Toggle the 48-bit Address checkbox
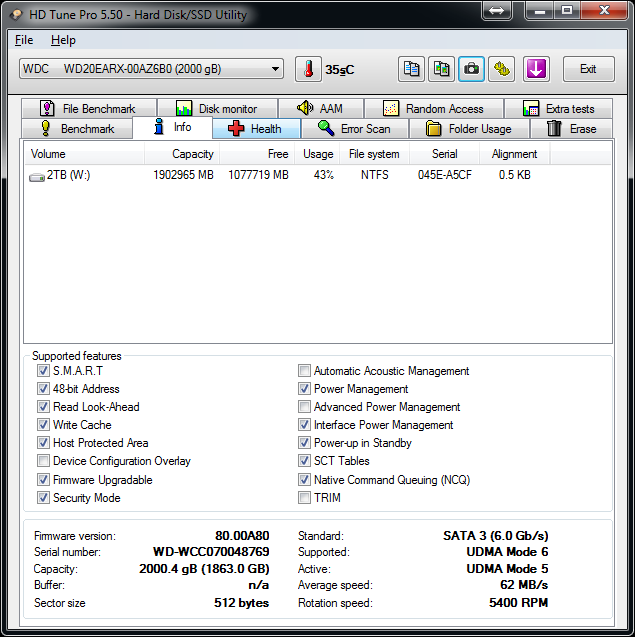635x637 pixels. pyautogui.click(x=43, y=388)
